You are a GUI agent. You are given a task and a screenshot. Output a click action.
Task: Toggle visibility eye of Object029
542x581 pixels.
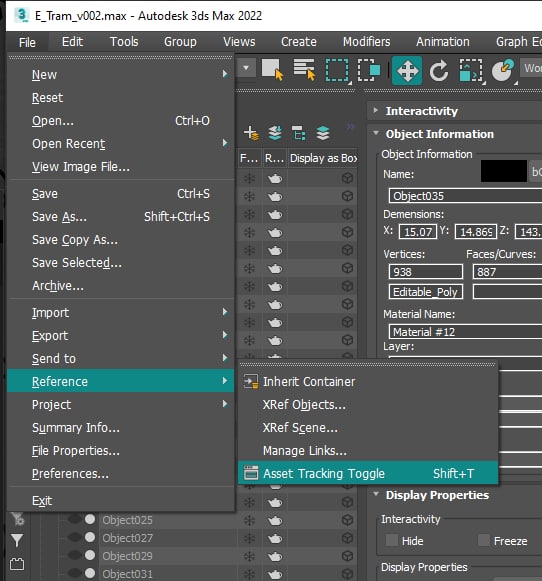pos(75,555)
